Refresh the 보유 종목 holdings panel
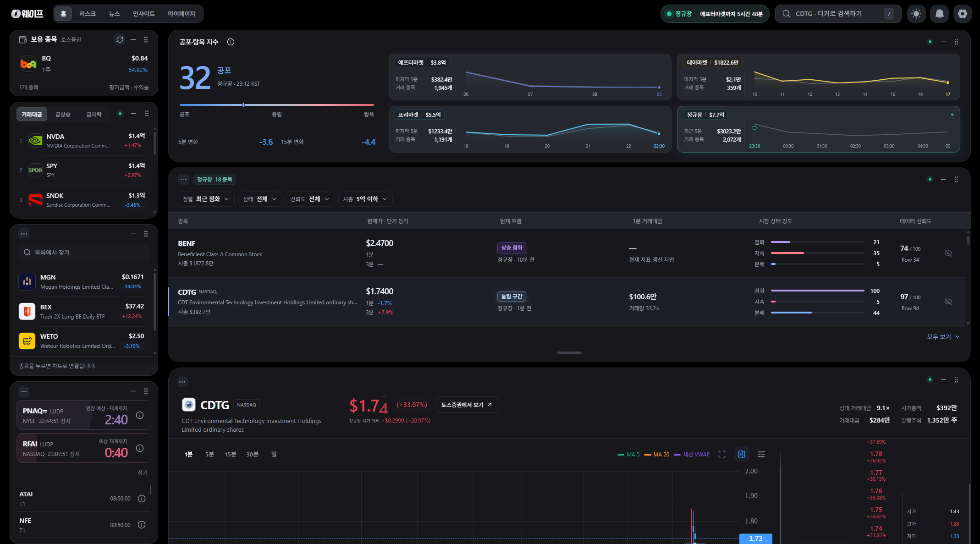The width and height of the screenshot is (980, 544). (120, 39)
